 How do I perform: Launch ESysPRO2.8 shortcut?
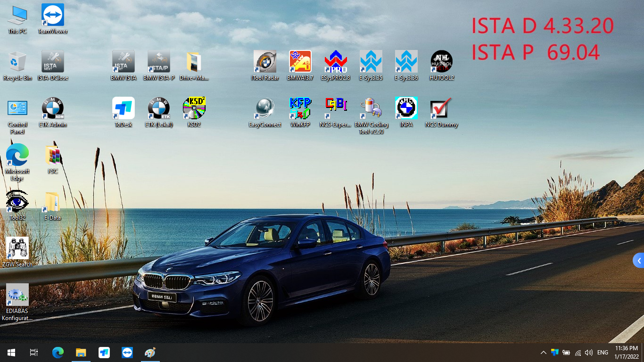coord(336,66)
